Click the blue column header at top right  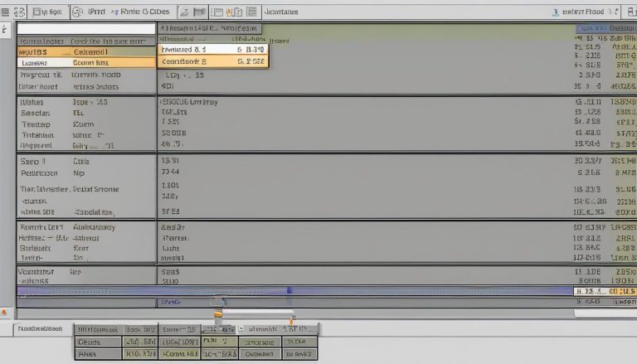point(591,28)
